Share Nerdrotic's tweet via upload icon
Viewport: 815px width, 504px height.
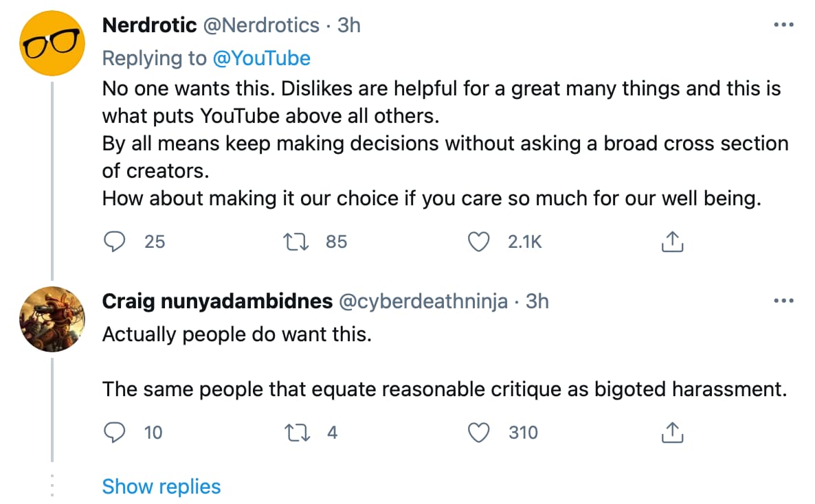pyautogui.click(x=672, y=242)
